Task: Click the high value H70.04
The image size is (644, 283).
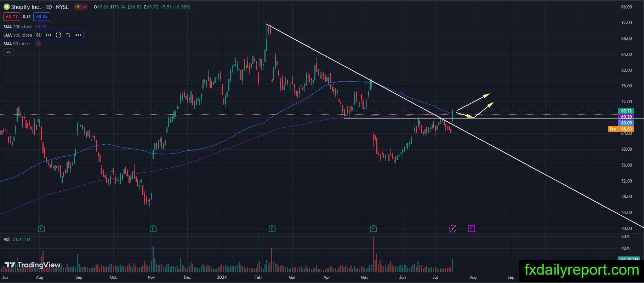Action: (118, 7)
